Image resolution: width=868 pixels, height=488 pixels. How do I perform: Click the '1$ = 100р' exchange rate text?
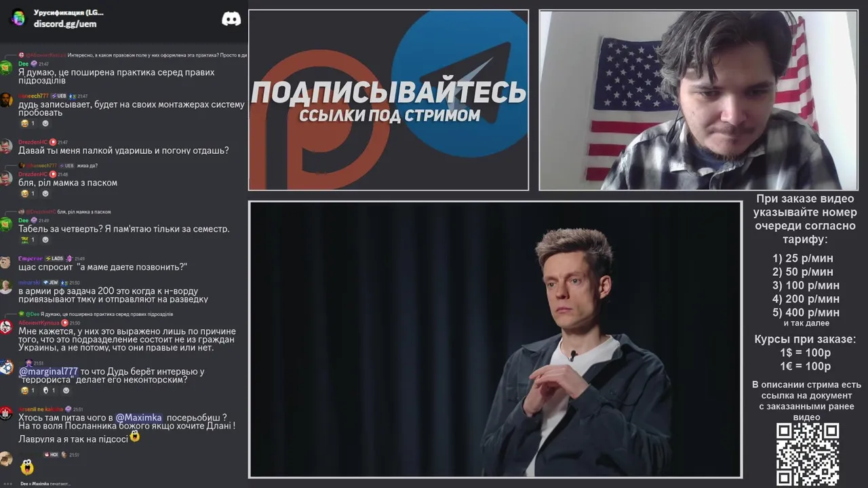point(806,352)
